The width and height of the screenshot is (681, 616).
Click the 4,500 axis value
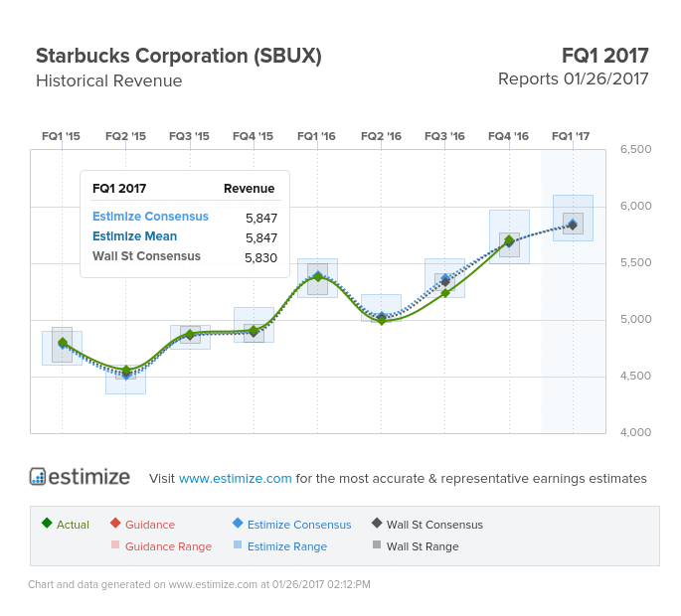tap(635, 376)
